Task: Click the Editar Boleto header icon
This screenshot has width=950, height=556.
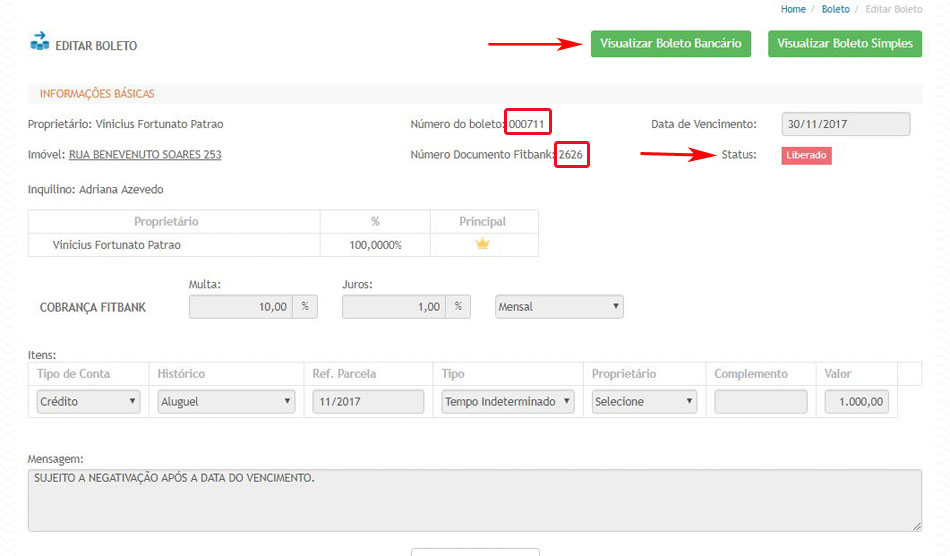Action: click(40, 42)
